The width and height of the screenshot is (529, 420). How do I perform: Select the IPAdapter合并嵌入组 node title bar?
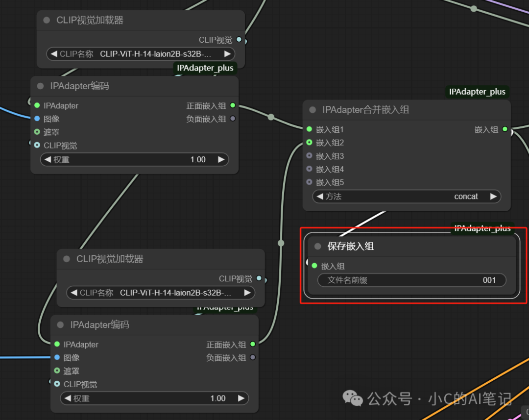pyautogui.click(x=407, y=110)
